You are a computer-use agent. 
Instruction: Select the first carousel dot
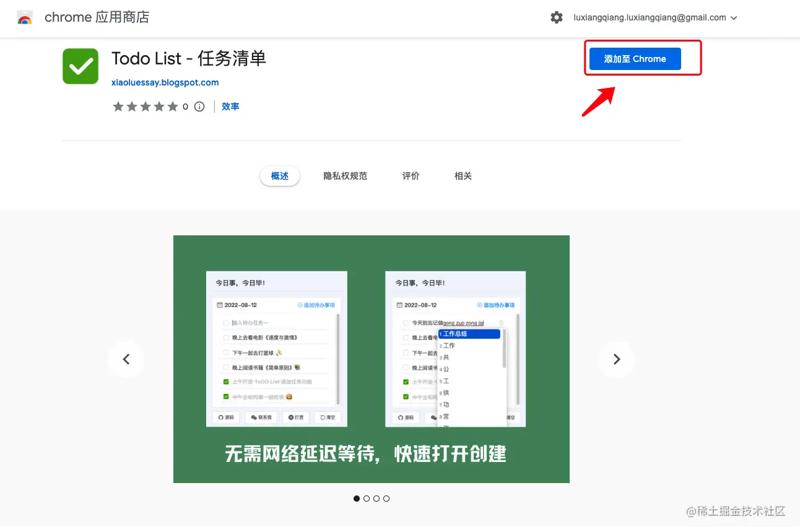[x=357, y=499]
